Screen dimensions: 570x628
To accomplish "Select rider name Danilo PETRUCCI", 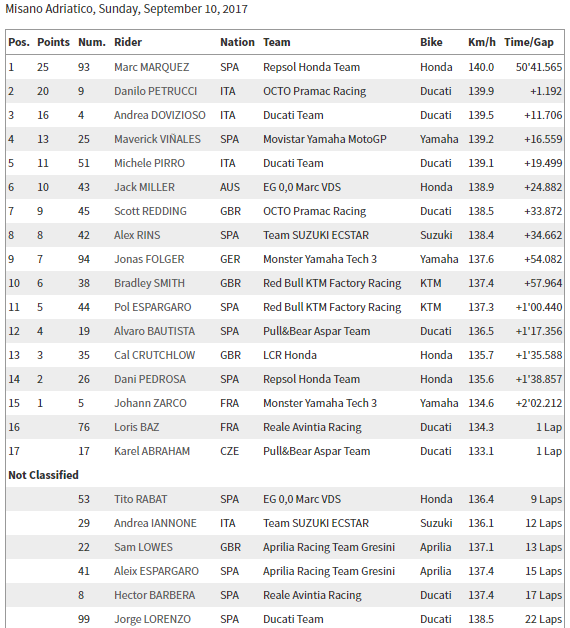I will pyautogui.click(x=155, y=91).
